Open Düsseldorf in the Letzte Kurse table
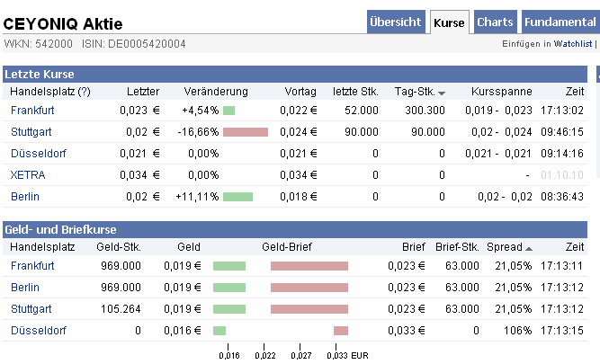Image resolution: width=600 pixels, height=364 pixels. point(38,154)
